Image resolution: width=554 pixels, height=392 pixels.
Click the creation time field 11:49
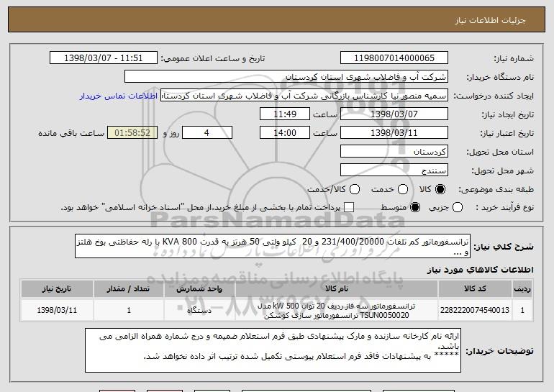click(285, 114)
